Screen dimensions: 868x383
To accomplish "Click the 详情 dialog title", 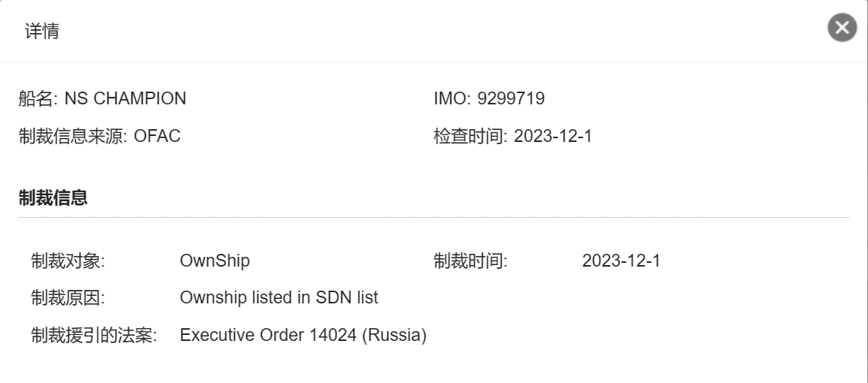I will pyautogui.click(x=41, y=31).
